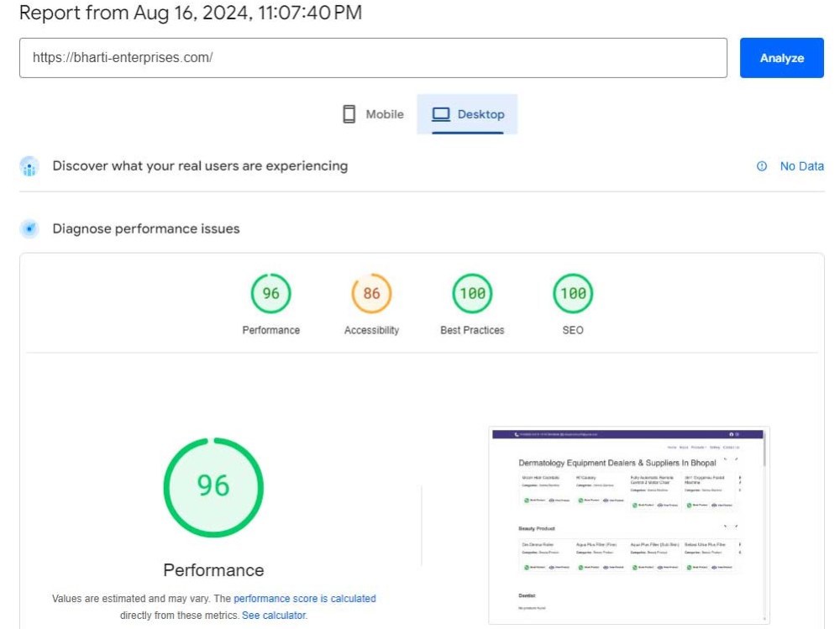This screenshot has height=629, width=840.
Task: Open the No Data link
Action: (x=801, y=166)
